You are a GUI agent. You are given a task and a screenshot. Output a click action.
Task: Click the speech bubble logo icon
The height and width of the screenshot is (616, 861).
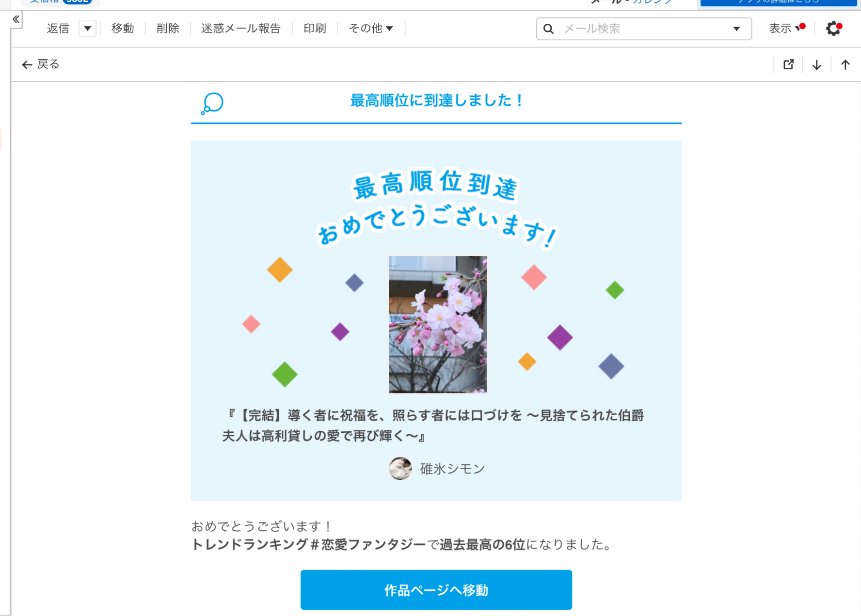point(212,103)
